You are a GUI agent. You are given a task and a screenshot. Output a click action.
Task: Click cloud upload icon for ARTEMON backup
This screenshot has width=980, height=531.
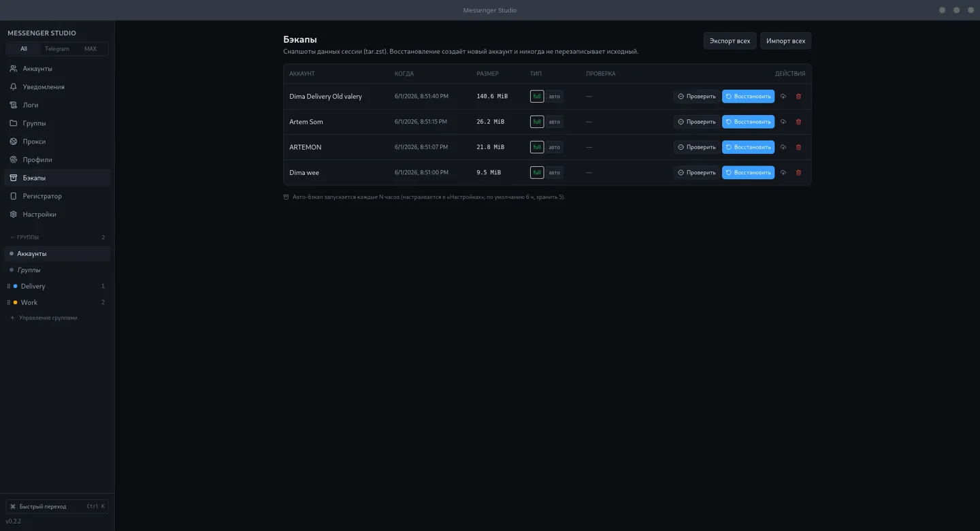point(783,147)
